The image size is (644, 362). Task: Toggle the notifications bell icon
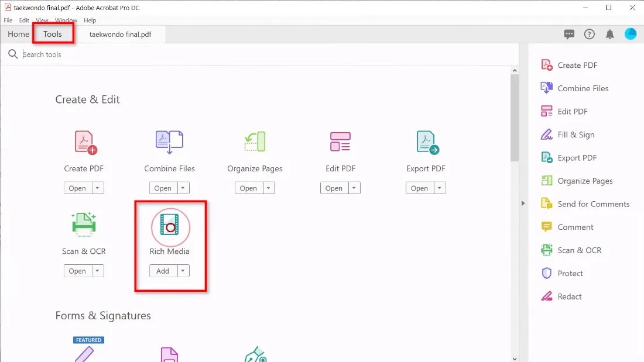point(609,34)
